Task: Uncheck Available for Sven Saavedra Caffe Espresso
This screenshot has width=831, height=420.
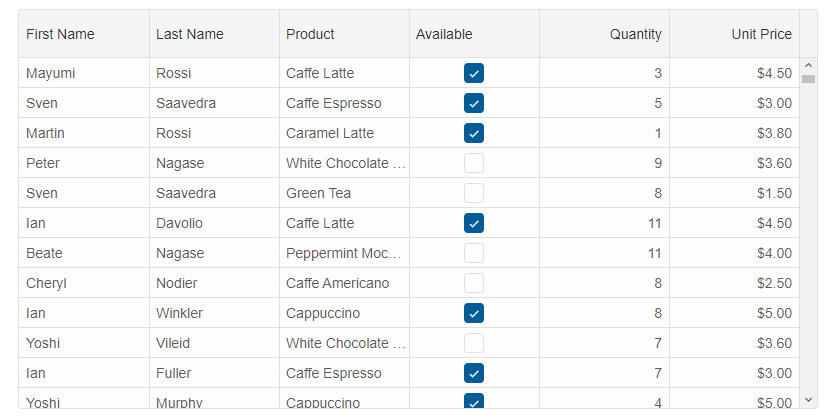Action: tap(474, 103)
